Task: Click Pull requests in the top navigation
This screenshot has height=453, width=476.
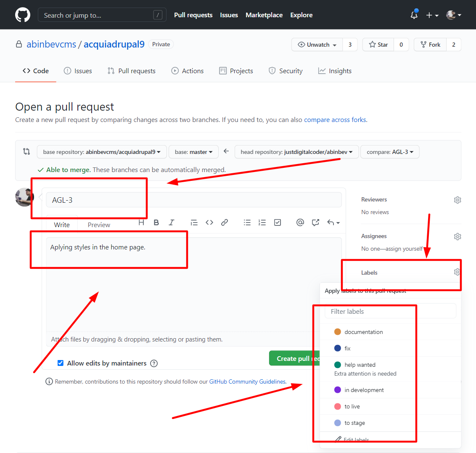Action: point(193,15)
